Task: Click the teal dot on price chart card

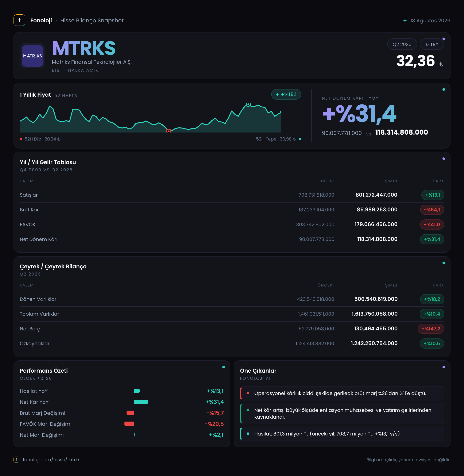Action: click(444, 89)
